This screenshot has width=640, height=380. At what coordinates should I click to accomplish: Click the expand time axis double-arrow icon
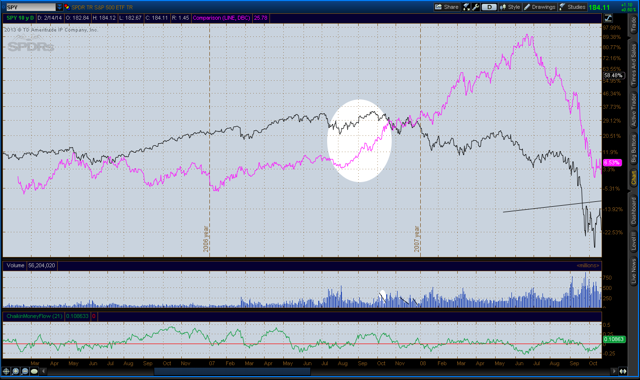(623, 371)
